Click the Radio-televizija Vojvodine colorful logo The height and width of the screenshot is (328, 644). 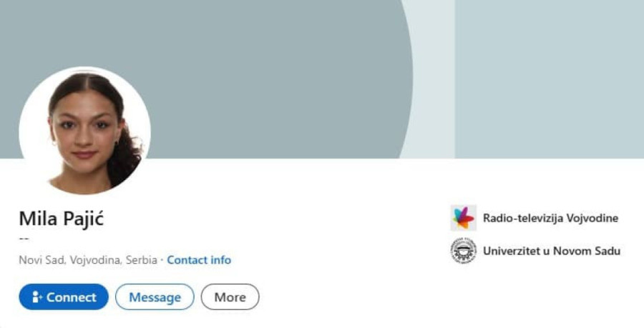[463, 218]
